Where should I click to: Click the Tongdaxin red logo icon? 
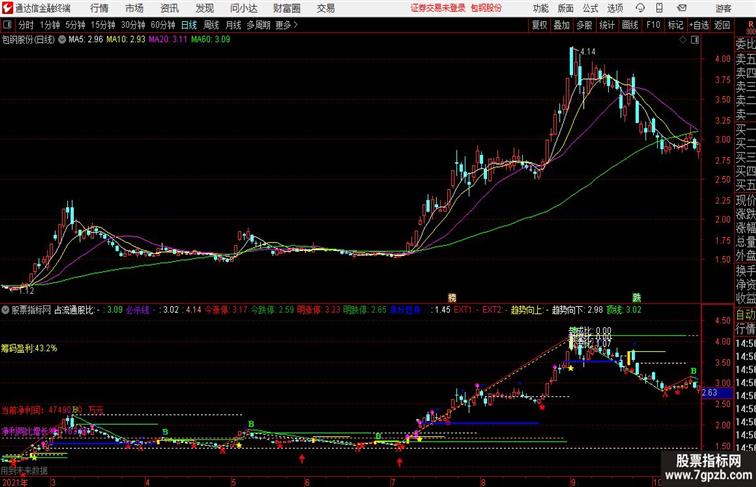(x=7, y=8)
